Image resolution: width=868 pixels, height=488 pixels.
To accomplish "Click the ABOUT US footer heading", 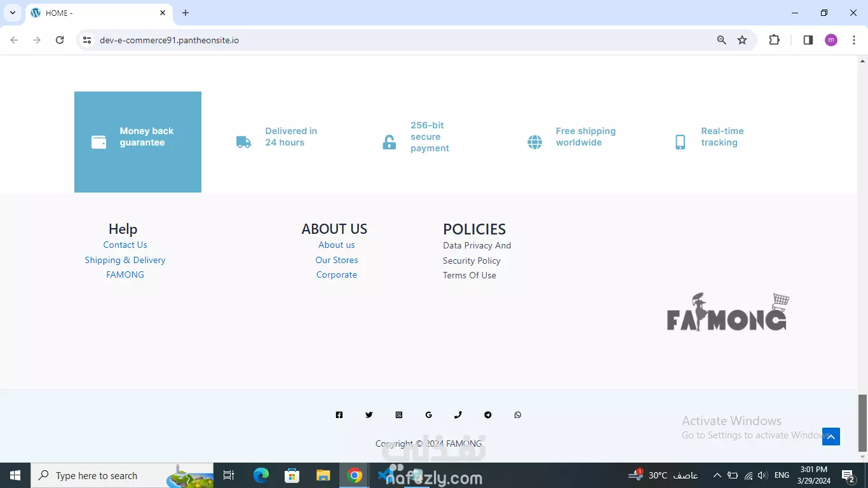I will 334,229.
